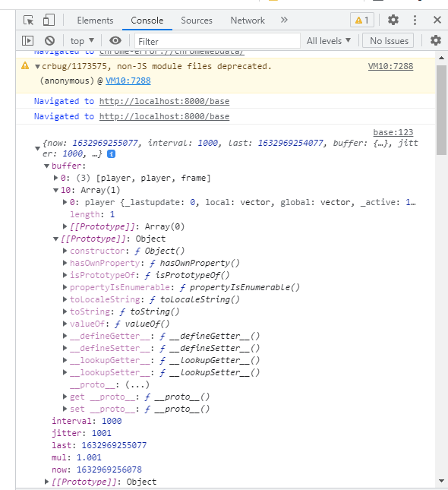
Task: Expand the set __proto__ row
Action: 65,409
